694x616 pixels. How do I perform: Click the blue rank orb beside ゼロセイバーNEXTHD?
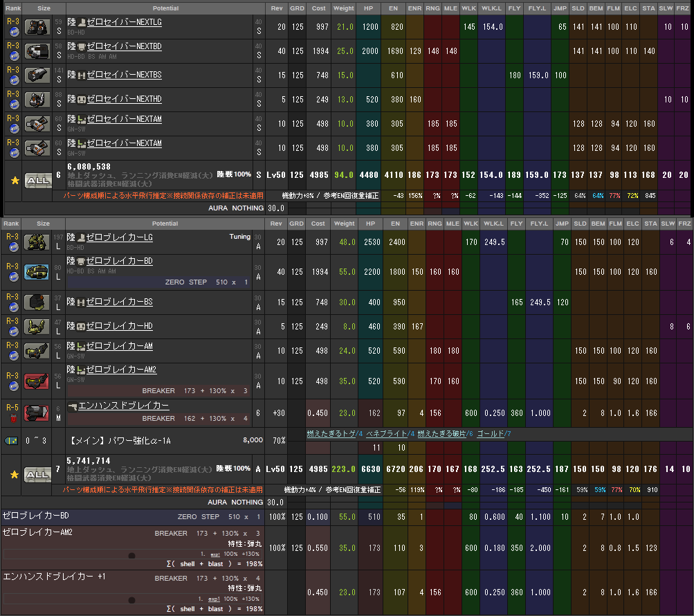(14, 104)
